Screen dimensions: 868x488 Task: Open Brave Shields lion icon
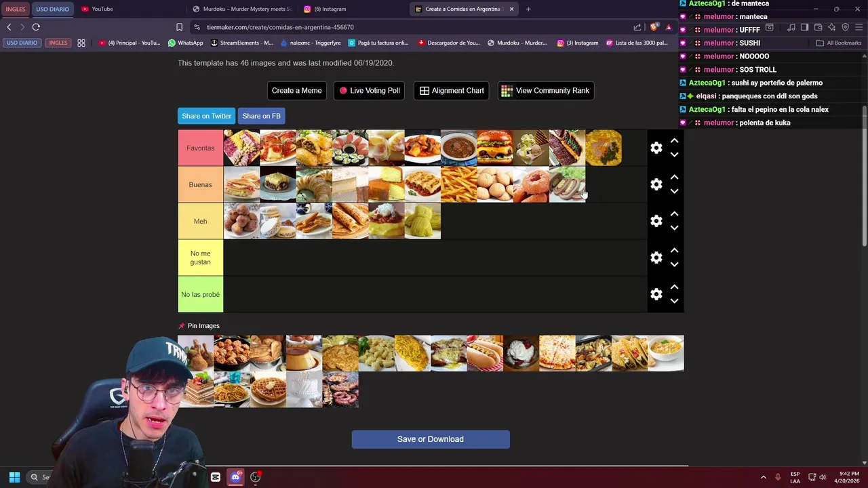point(654,27)
